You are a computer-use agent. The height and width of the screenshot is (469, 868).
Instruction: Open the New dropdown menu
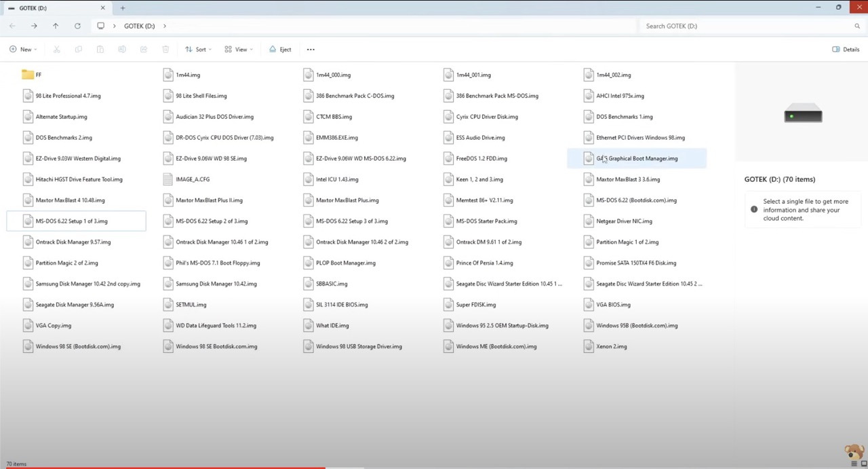click(22, 50)
